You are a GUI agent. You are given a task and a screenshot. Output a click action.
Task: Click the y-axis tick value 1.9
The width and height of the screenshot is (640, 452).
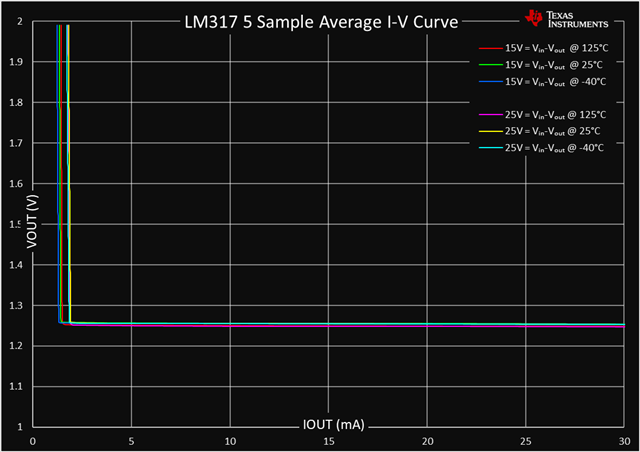[x=16, y=62]
